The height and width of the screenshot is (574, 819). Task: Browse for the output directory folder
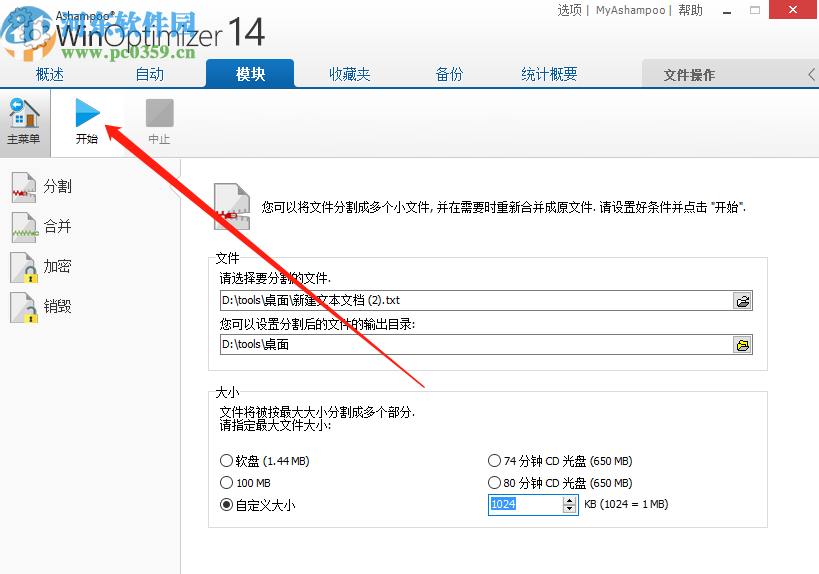point(743,345)
